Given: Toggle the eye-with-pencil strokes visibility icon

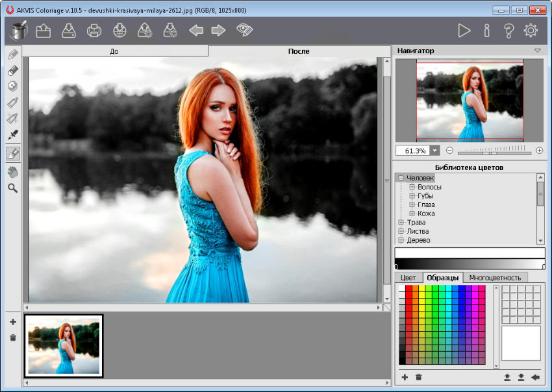Looking at the screenshot, I should pos(244,31).
